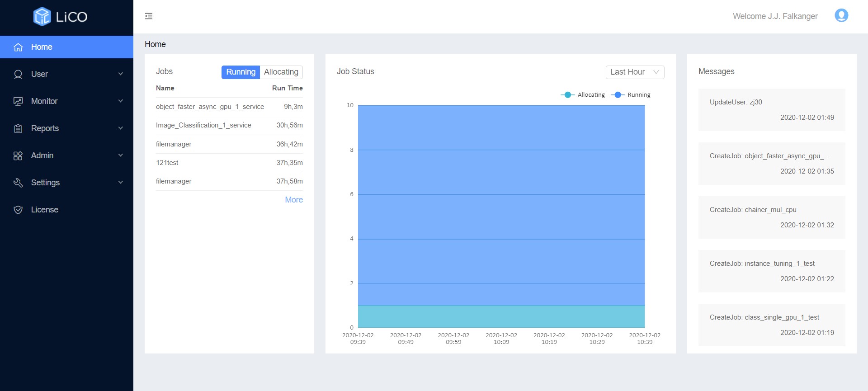Open the user profile avatar icon
The image size is (868, 391).
click(841, 16)
